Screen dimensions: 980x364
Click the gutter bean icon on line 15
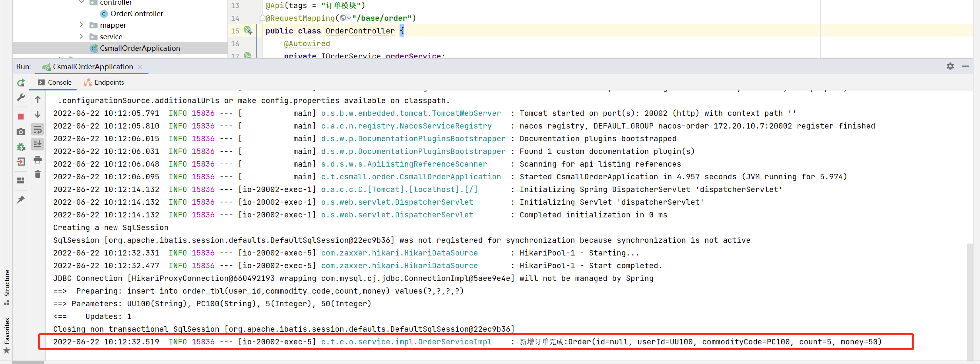(x=248, y=30)
